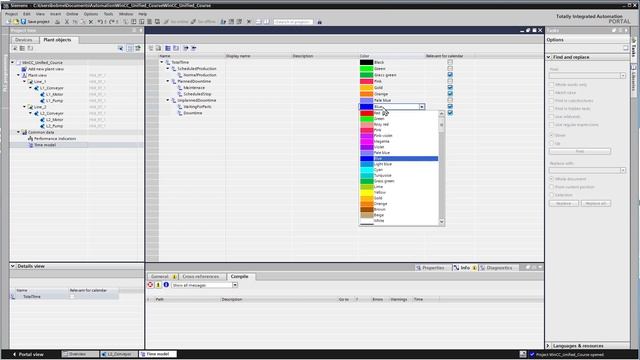Click first icon in time model editor toolbar
Image resolution: width=640 pixels, height=360 pixels.
pos(151,48)
